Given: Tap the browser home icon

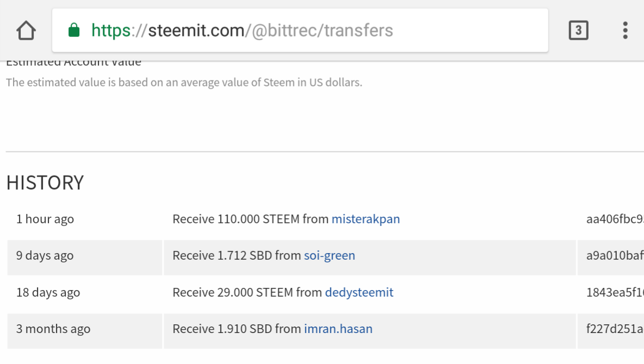Looking at the screenshot, I should pyautogui.click(x=26, y=31).
